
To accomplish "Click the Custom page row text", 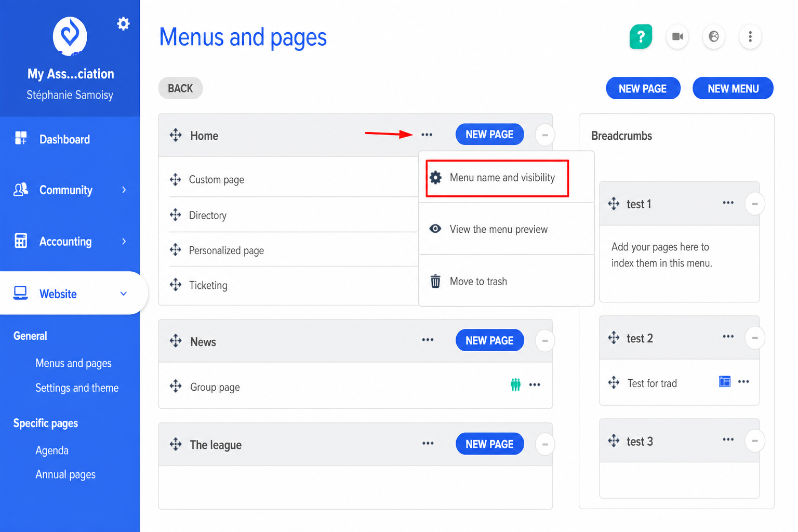I will pyautogui.click(x=217, y=180).
